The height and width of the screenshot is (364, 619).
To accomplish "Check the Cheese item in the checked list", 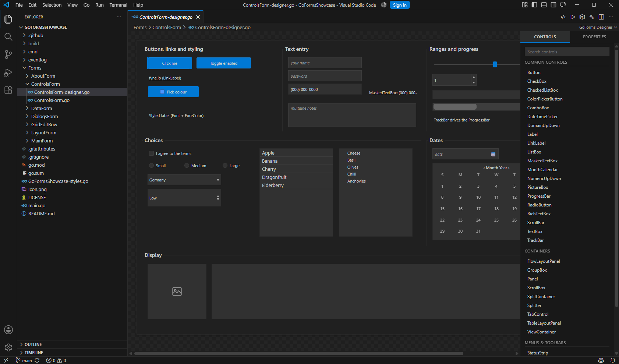I will pyautogui.click(x=343, y=153).
